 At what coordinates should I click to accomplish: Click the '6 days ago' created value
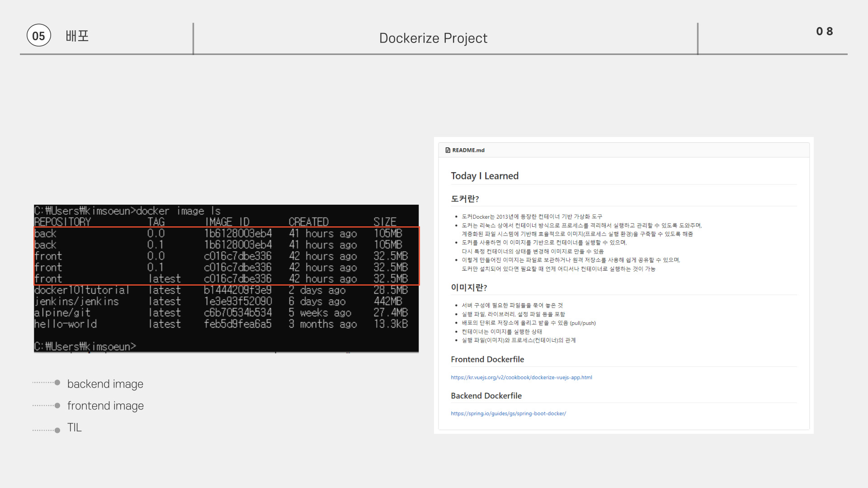317,301
